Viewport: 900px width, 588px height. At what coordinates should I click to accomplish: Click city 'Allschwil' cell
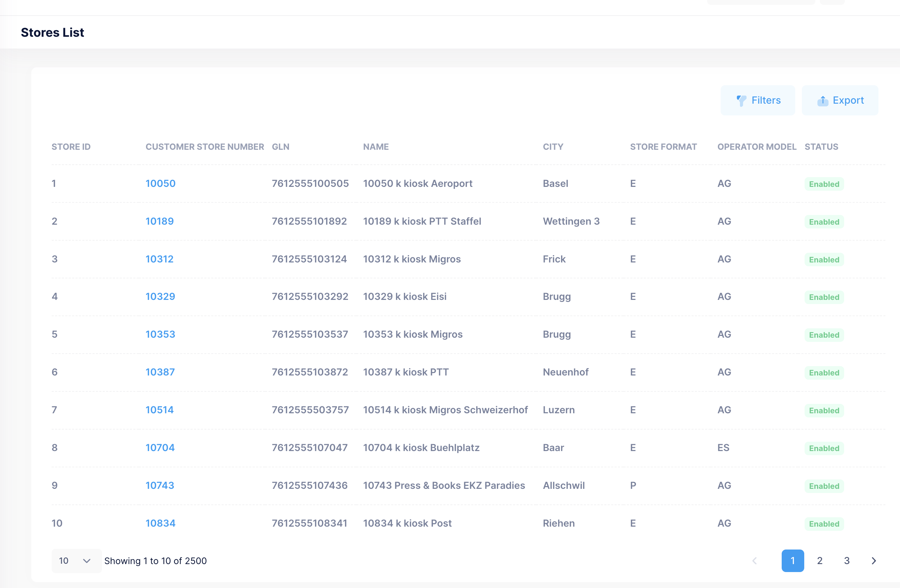tap(563, 486)
